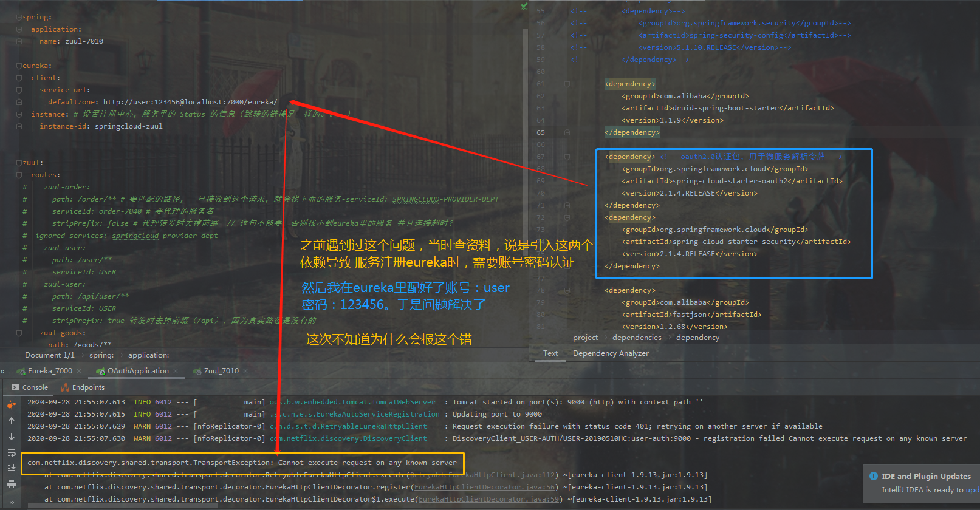Open EurekaHttpClientDecorator.java:56 stack trace link
Viewport: 980px width, 510px height.
tap(484, 487)
